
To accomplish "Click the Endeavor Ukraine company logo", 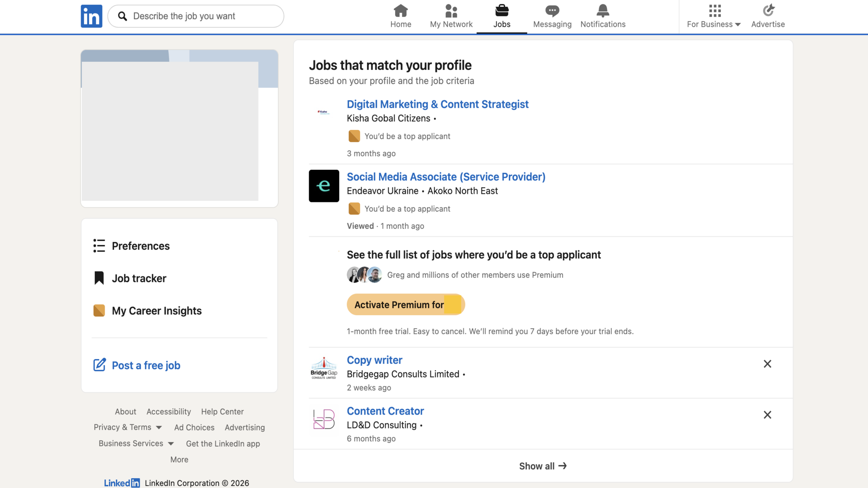I will (323, 186).
